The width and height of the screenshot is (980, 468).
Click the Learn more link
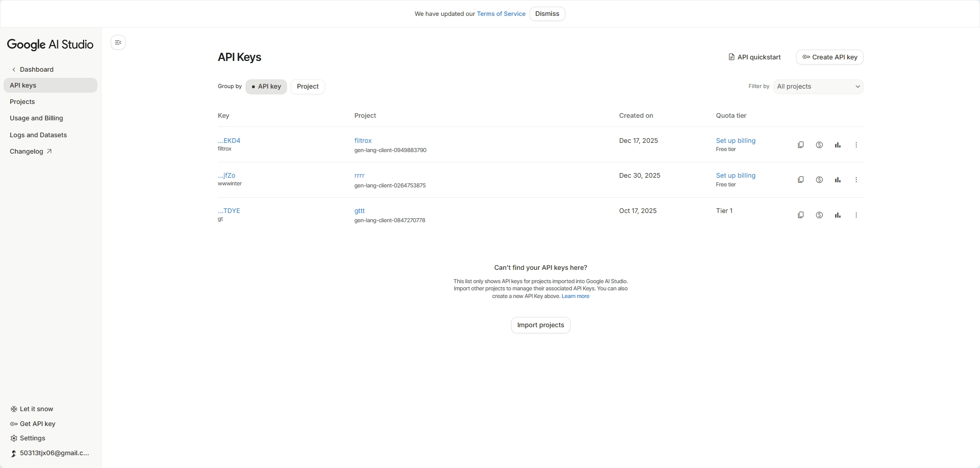click(x=575, y=296)
